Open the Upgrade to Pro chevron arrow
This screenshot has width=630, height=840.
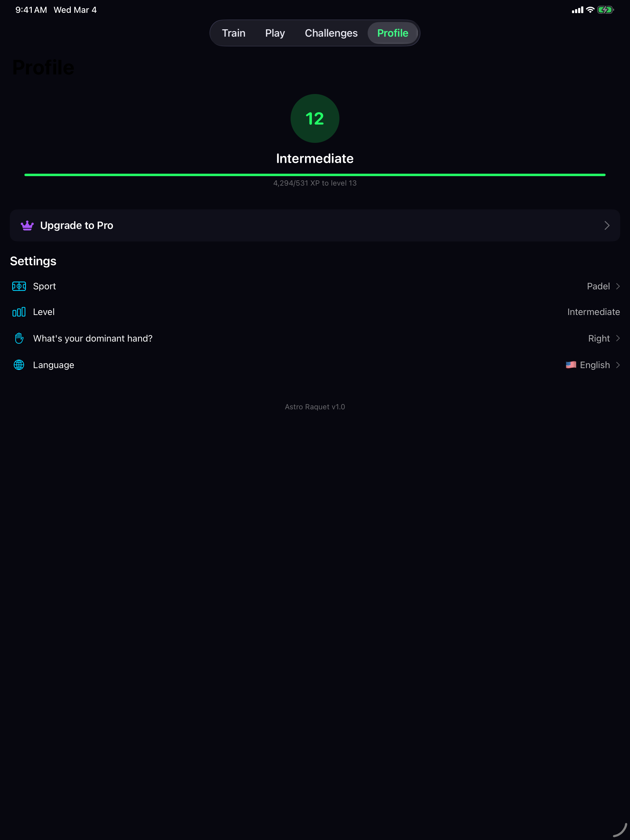point(607,225)
